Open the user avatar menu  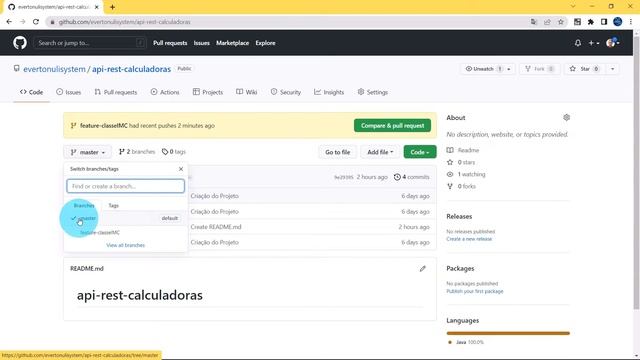613,43
